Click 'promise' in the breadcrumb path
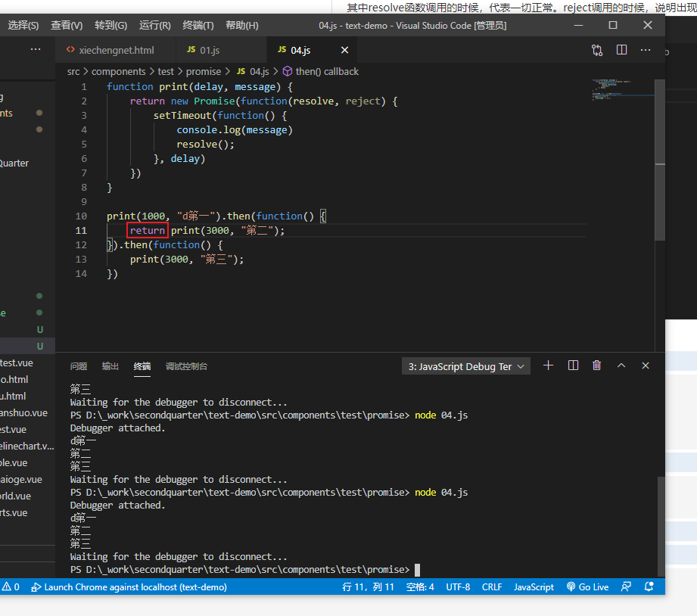Image resolution: width=697 pixels, height=616 pixels. pos(204,71)
